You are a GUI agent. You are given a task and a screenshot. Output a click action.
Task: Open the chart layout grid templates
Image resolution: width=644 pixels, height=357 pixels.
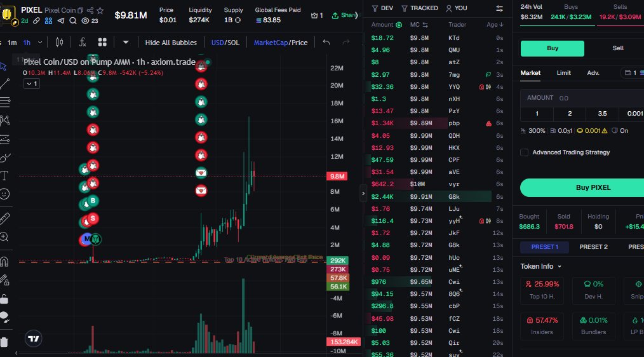coord(102,43)
